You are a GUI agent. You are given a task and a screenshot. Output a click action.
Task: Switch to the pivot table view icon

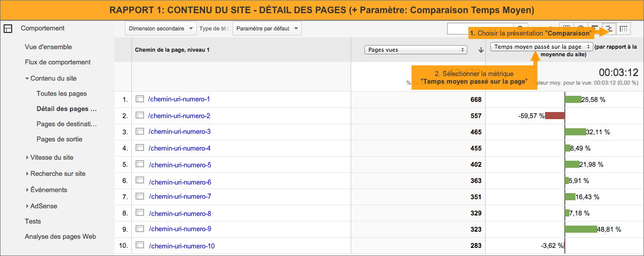624,29
